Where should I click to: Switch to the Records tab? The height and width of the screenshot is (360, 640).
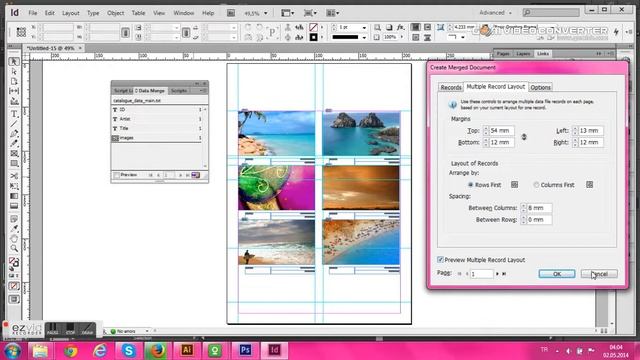pos(451,87)
